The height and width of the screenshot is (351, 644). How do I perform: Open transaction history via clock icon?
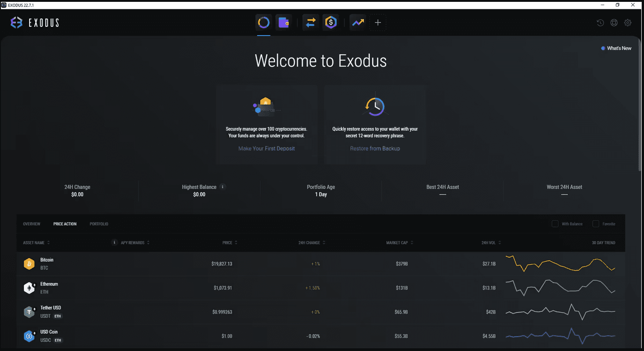[600, 22]
